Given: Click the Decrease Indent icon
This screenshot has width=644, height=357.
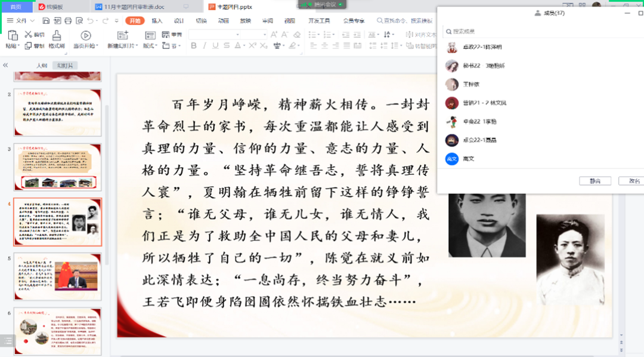Looking at the screenshot, I should click(346, 35).
